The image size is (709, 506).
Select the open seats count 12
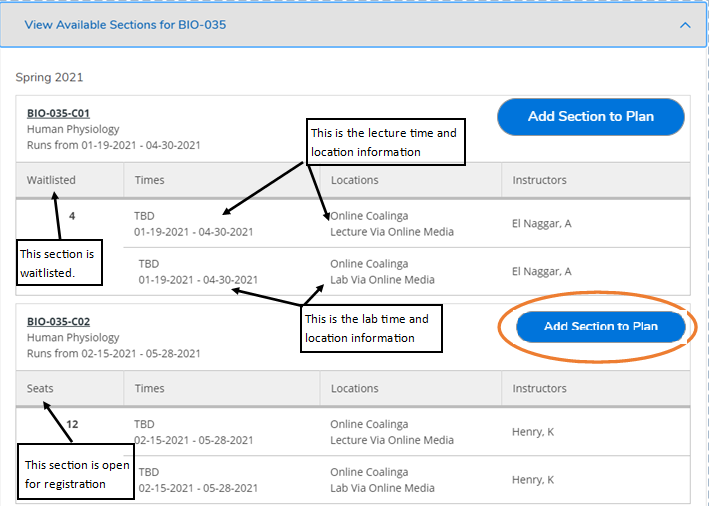[72, 424]
